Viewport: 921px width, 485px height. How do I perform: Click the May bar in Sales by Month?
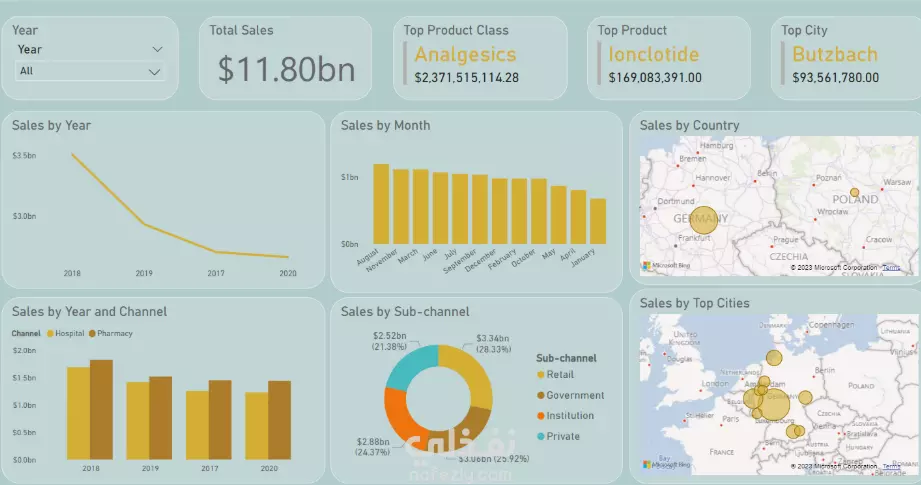pos(559,215)
